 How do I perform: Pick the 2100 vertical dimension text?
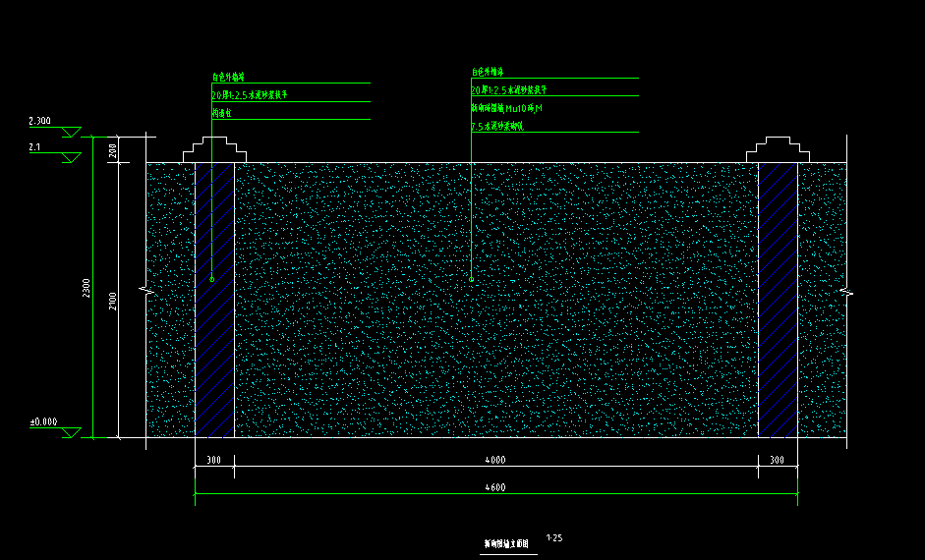coord(113,302)
